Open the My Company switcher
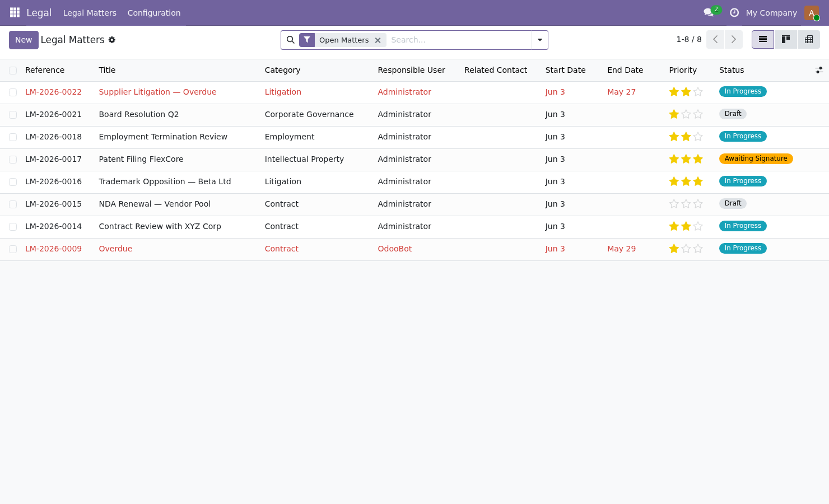The image size is (829, 504). [x=771, y=12]
